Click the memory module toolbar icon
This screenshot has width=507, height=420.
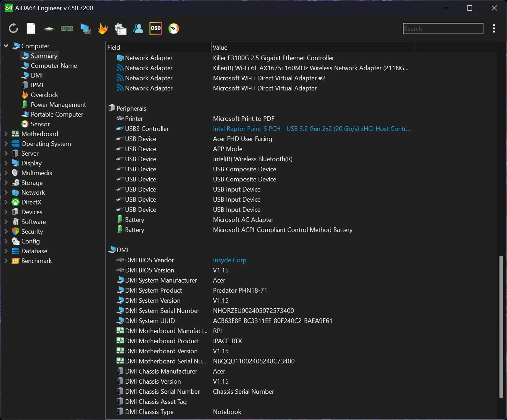pyautogui.click(x=67, y=28)
